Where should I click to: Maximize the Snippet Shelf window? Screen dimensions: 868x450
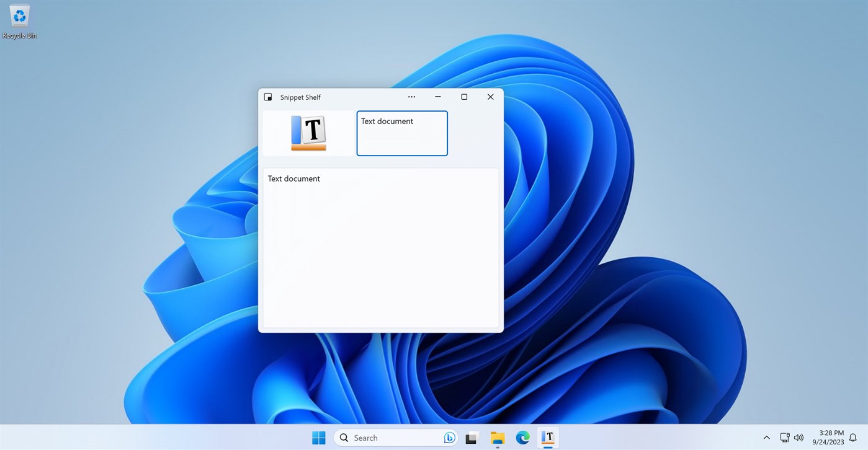464,97
